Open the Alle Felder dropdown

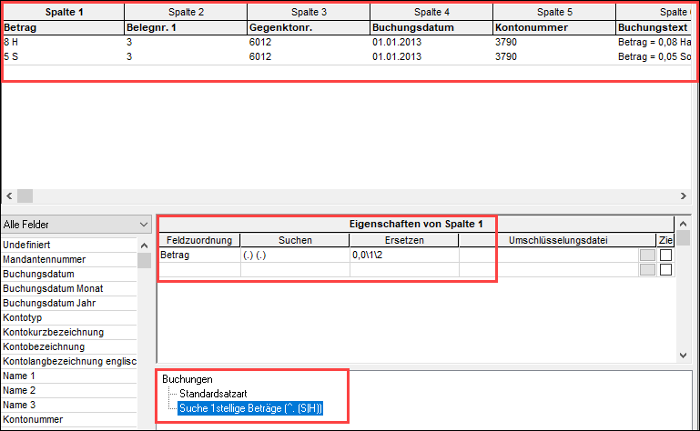(76, 224)
